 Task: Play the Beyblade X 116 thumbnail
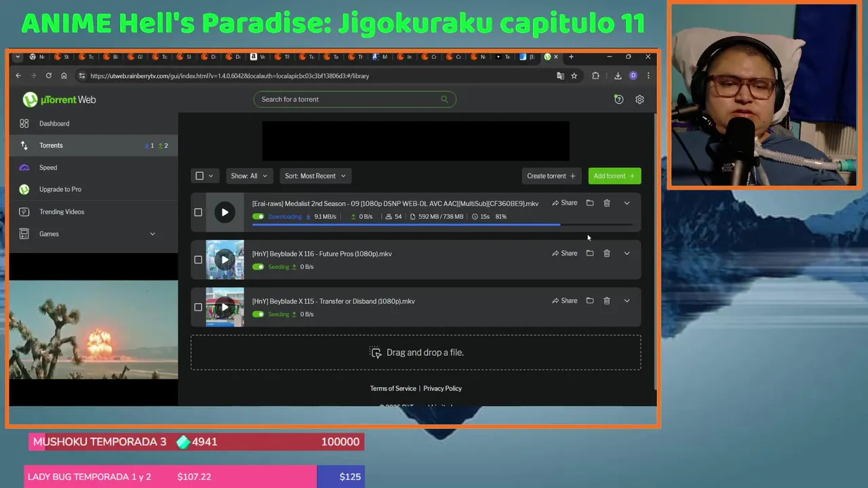tap(225, 260)
